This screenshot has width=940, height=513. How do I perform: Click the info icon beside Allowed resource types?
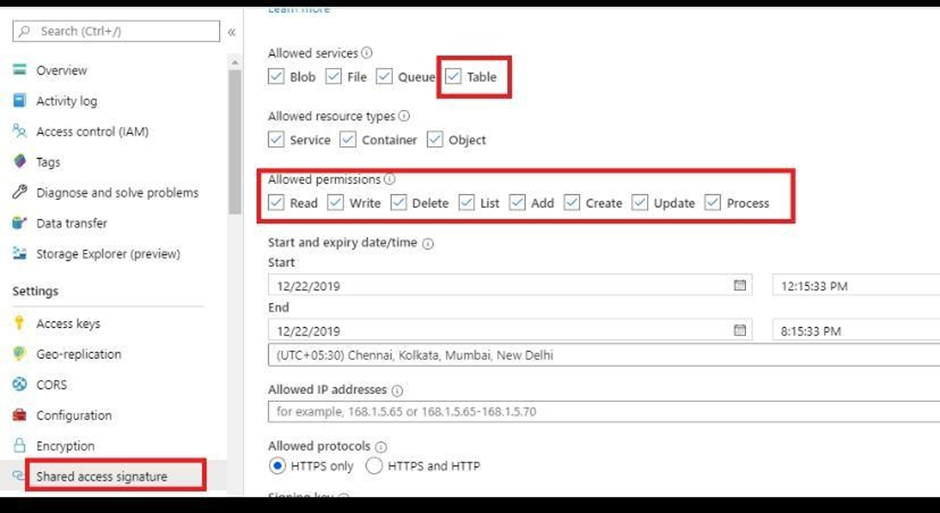tap(404, 116)
